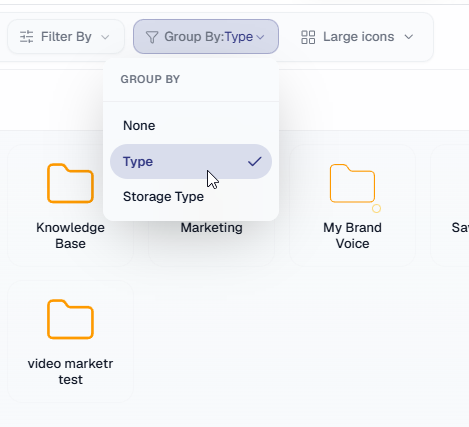Click the My Brand Voice label

(x=352, y=236)
